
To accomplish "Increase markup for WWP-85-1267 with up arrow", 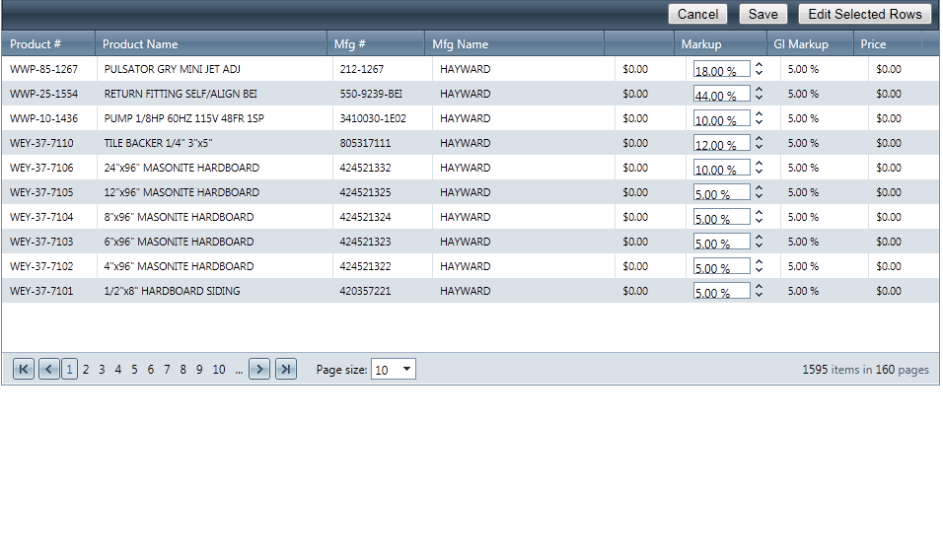I will click(759, 65).
